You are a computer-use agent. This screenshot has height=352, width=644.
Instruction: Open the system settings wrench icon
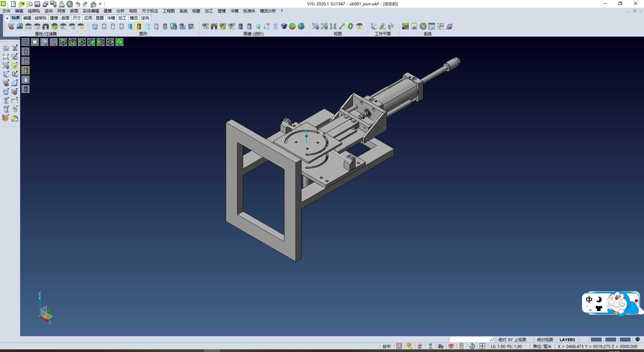pyautogui.click(x=423, y=27)
